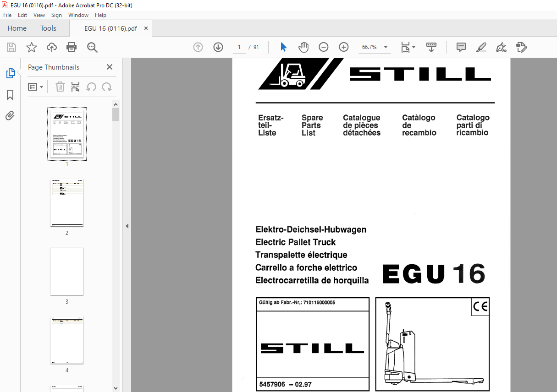Rotate page counterclockwise
The image size is (557, 392).
point(91,87)
